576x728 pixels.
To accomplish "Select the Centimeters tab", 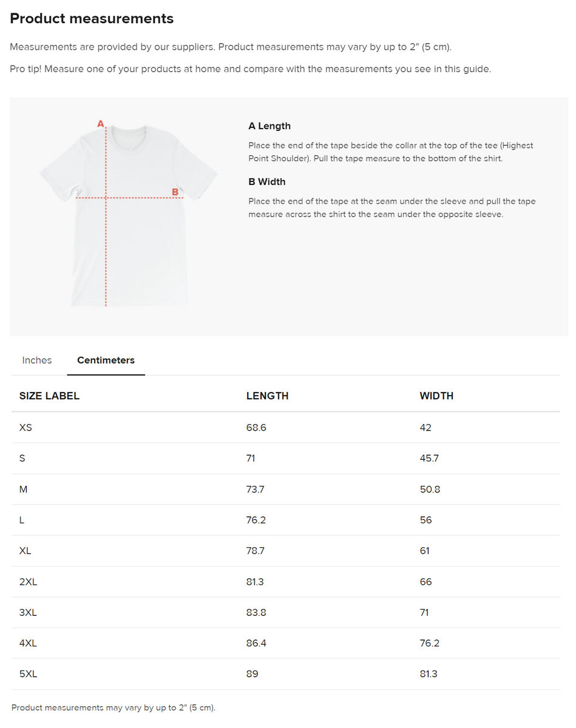I will [x=106, y=360].
